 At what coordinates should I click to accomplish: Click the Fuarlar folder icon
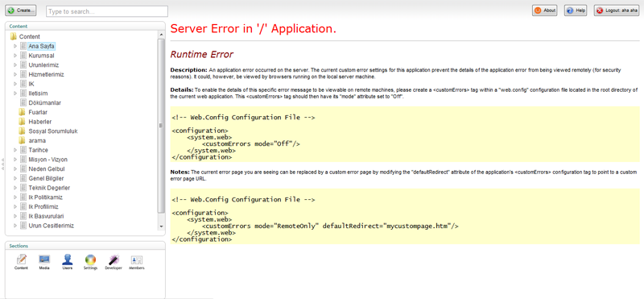click(23, 112)
